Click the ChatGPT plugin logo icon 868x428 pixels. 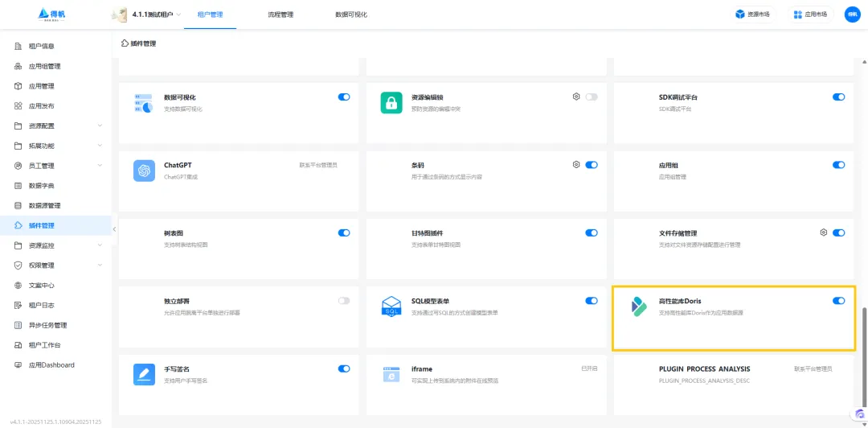[x=144, y=171]
